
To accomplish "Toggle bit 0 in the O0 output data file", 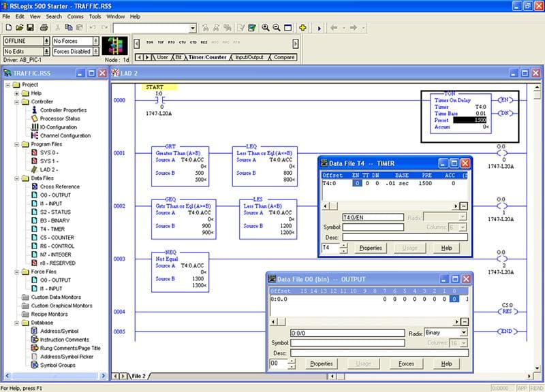I will (454, 299).
